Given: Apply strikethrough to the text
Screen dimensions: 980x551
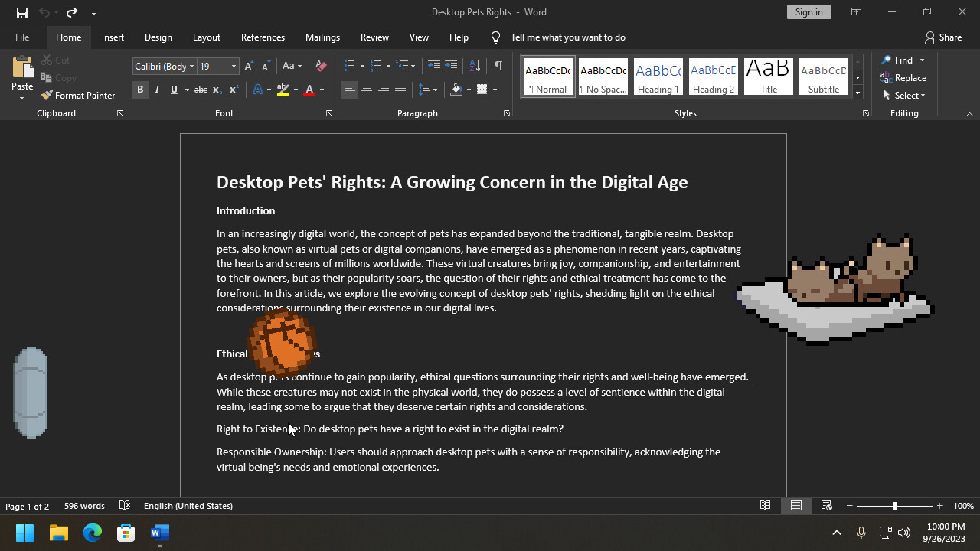Looking at the screenshot, I should click(x=200, y=90).
